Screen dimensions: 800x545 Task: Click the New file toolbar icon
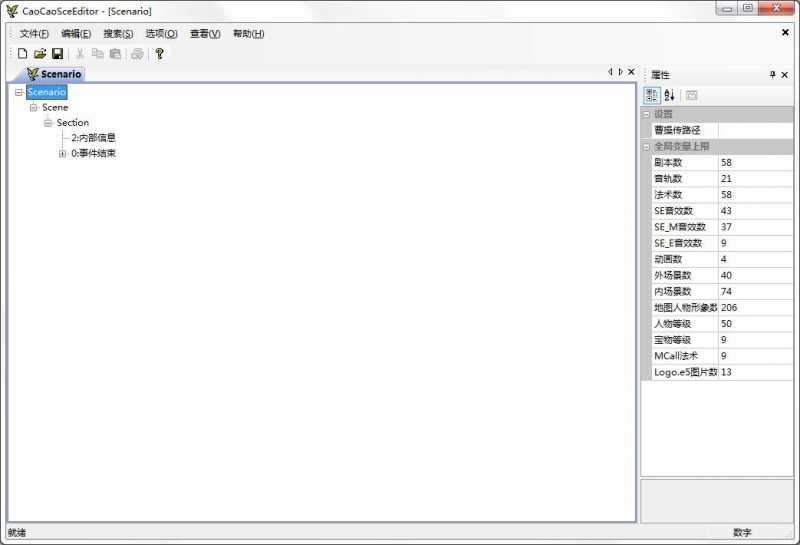(x=22, y=53)
